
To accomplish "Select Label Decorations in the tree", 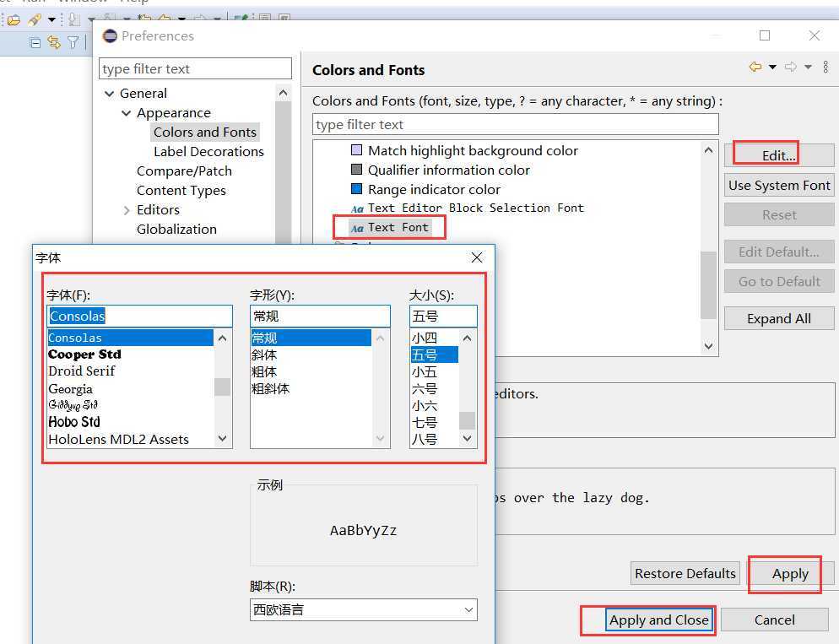I will pyautogui.click(x=208, y=151).
